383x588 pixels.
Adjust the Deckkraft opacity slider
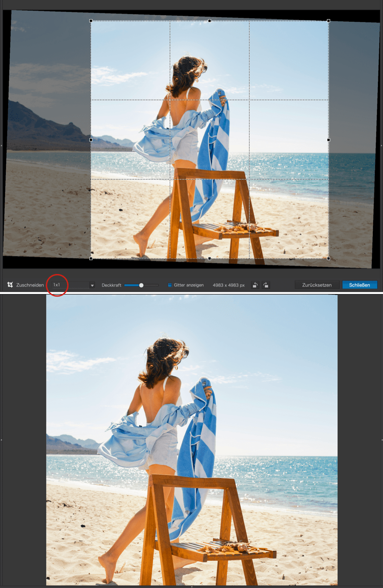pyautogui.click(x=141, y=285)
